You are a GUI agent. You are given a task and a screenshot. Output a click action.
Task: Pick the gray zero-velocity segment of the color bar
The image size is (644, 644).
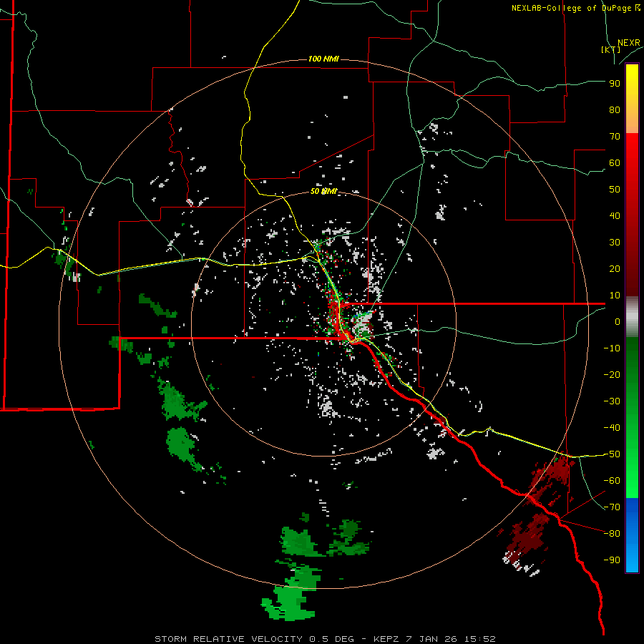point(632,317)
